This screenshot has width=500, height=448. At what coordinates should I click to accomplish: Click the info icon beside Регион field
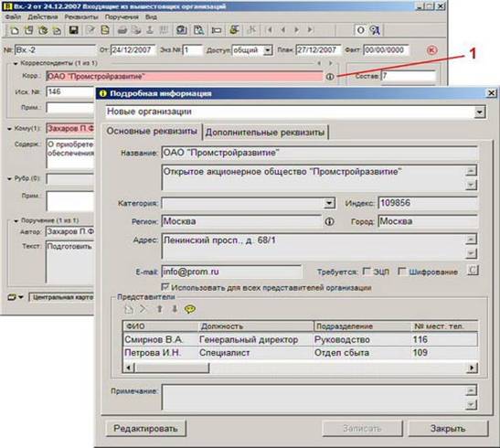pyautogui.click(x=329, y=221)
